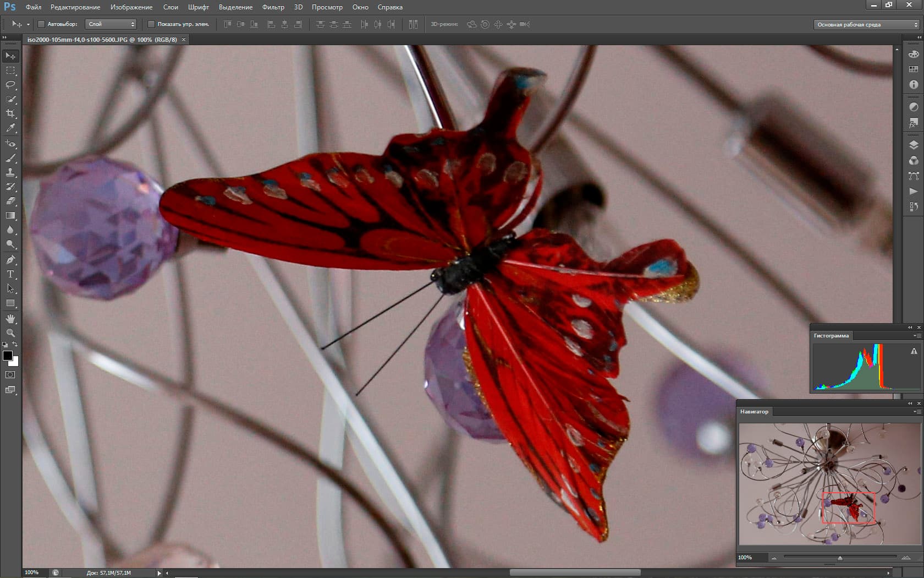The width and height of the screenshot is (924, 578).
Task: Expand the tools panel to two columns
Action: [x=5, y=37]
